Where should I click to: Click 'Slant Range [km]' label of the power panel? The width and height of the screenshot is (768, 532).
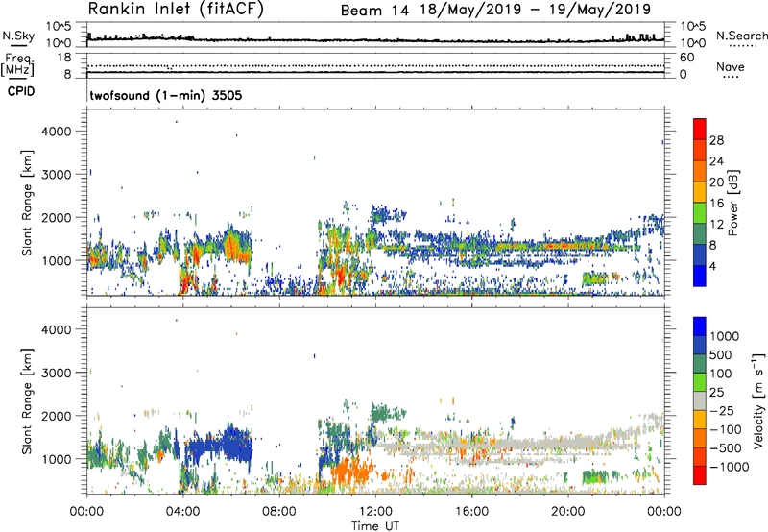tap(27, 203)
